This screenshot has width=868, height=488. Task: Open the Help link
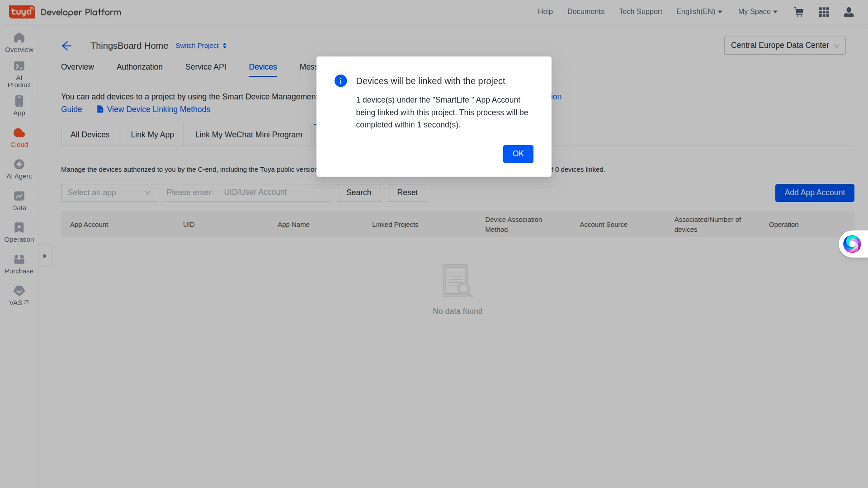(x=545, y=12)
